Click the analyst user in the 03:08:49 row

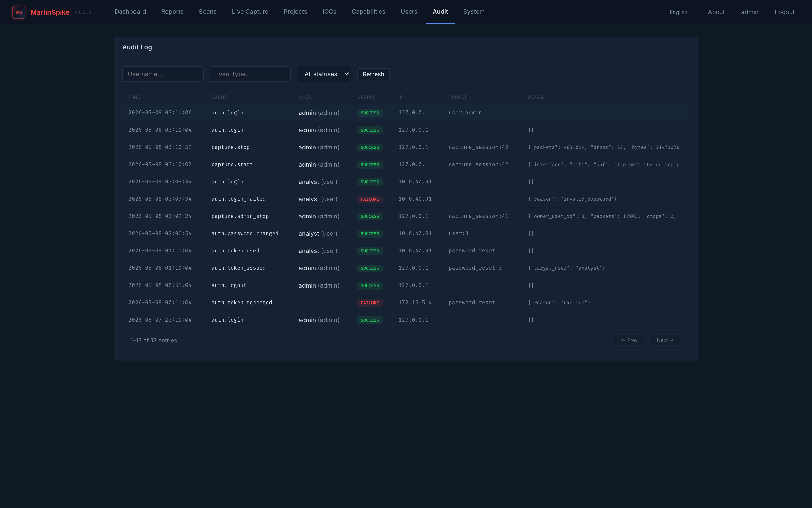point(318,182)
